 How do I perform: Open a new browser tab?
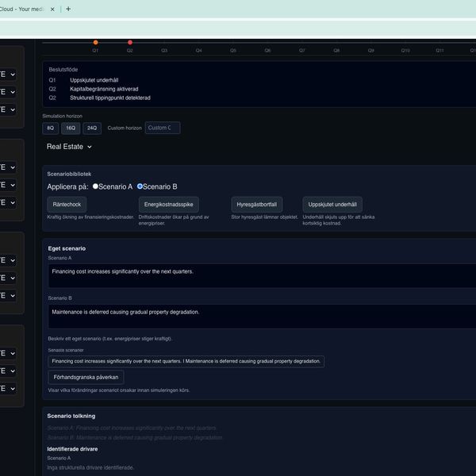coord(68,9)
